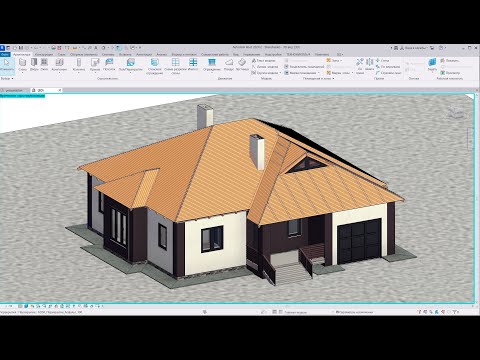Open the Help icon in title bar
The width and height of the screenshot is (480, 360).
pos(441,48)
